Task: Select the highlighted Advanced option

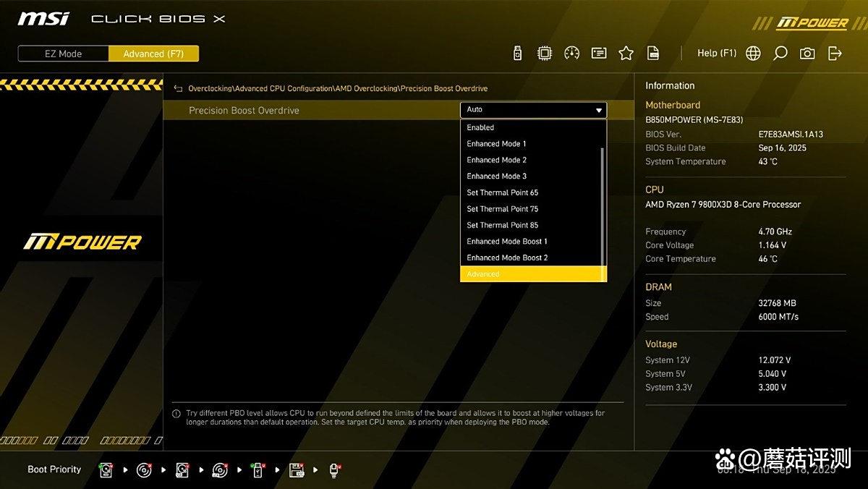Action: (533, 274)
